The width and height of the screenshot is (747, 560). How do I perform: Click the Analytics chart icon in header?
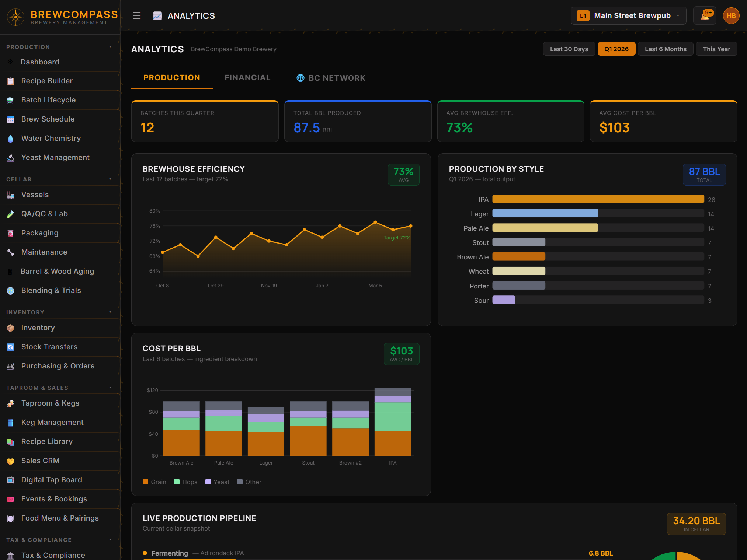point(157,16)
